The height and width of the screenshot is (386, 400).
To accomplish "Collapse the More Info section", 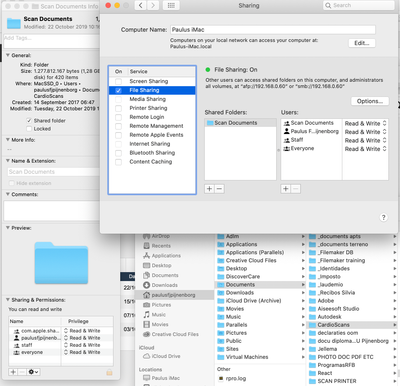I will click(x=8, y=140).
